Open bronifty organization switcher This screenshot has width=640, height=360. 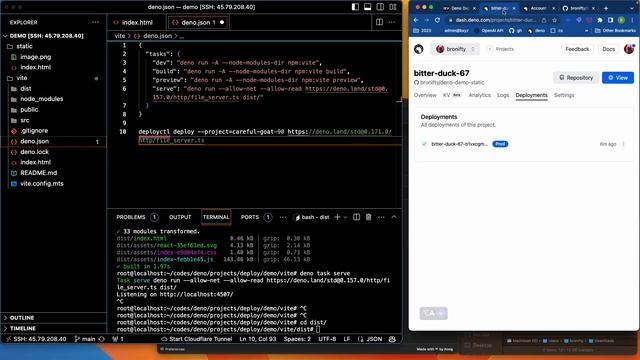click(456, 49)
